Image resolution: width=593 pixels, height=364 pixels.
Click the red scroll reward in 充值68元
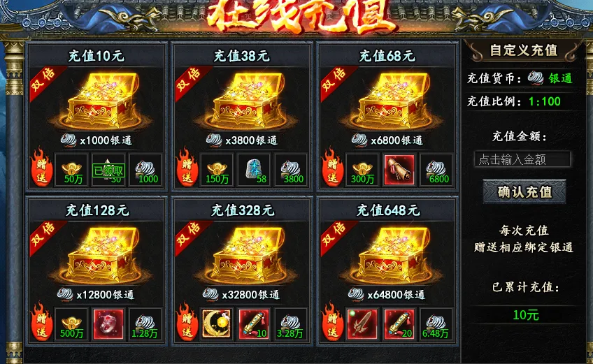399,169
